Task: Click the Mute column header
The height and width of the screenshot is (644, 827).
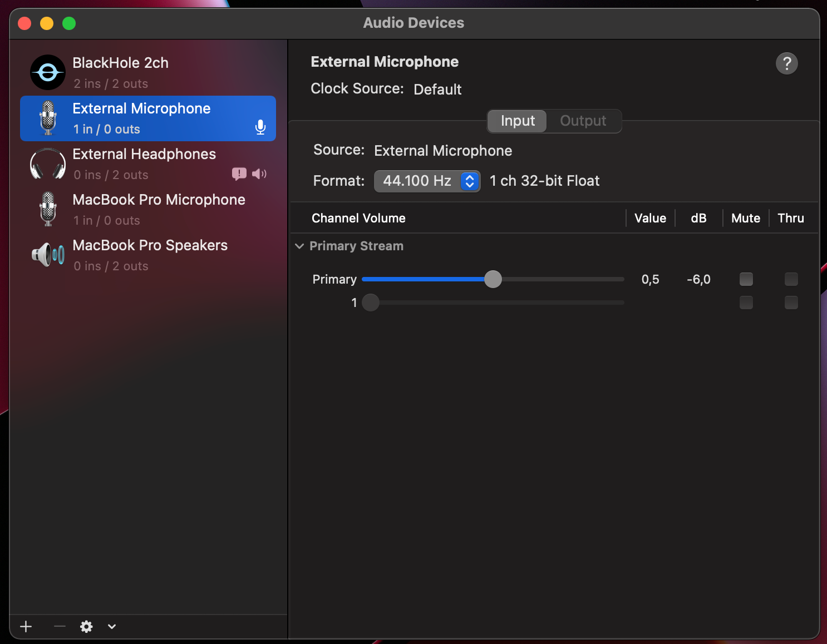Action: [x=746, y=218]
